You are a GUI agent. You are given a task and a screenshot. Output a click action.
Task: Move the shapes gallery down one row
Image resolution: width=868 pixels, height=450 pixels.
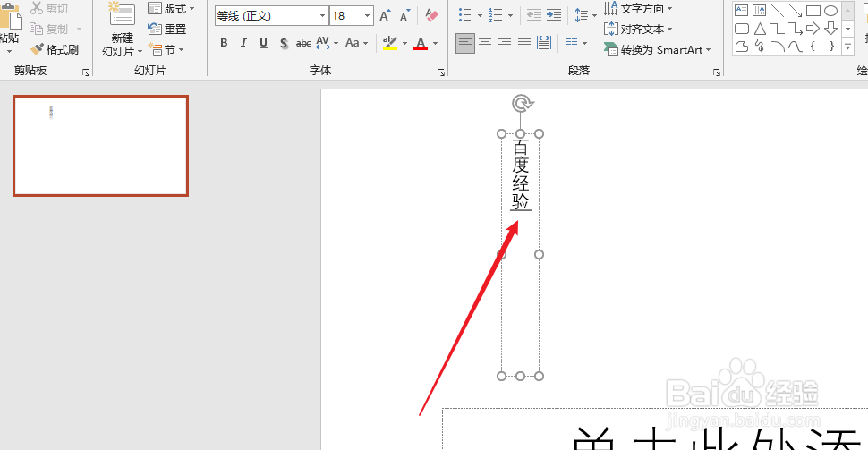click(x=847, y=29)
